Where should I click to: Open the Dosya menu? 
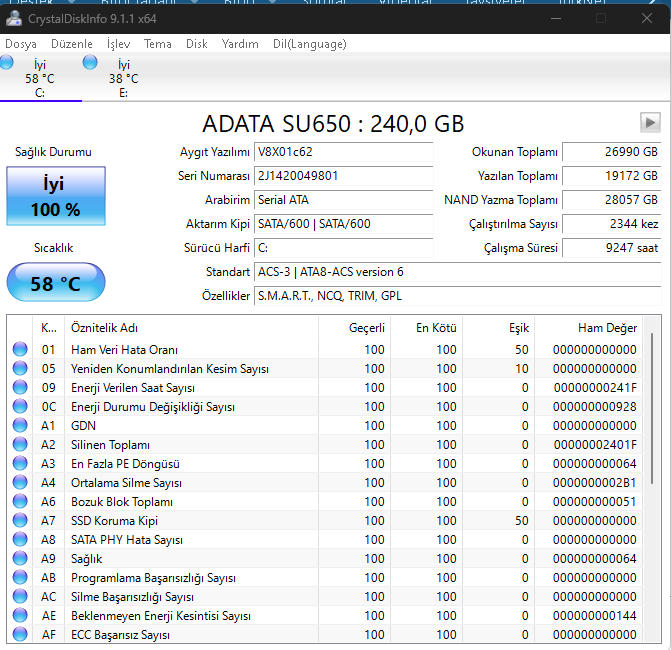click(21, 44)
